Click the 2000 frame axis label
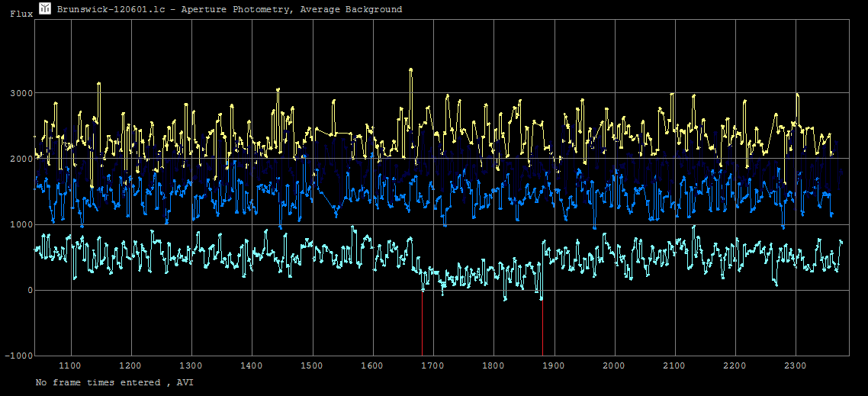This screenshot has width=868, height=396. (614, 365)
